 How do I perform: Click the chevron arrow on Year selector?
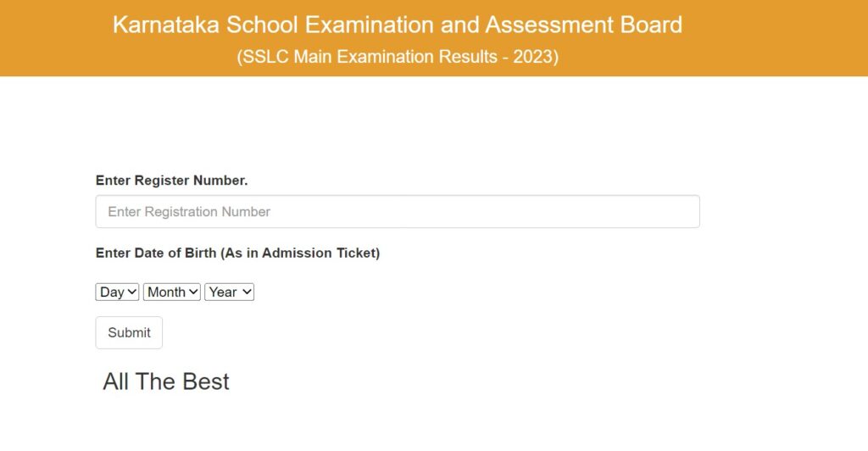(x=247, y=292)
